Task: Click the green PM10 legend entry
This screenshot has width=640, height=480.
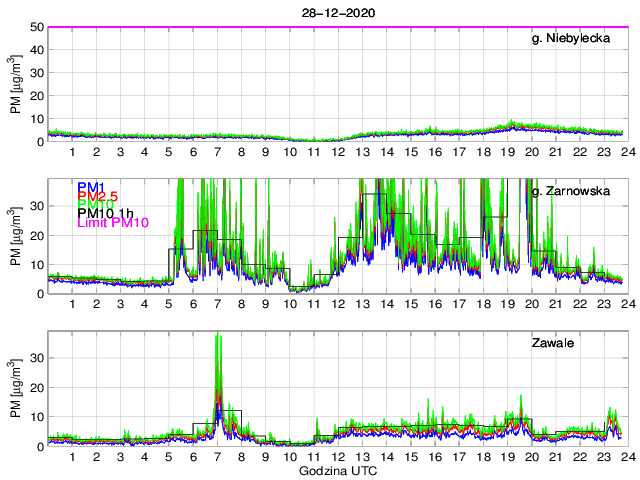Action: pos(95,209)
